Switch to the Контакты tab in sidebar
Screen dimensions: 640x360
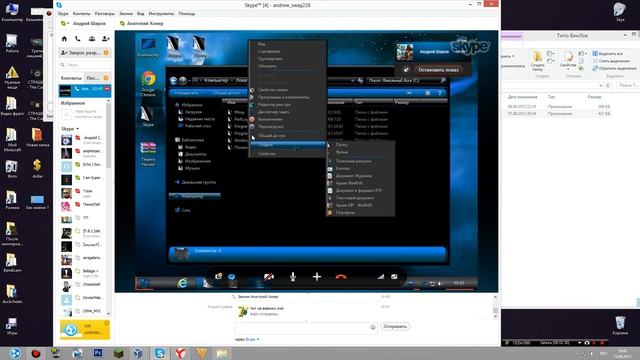(x=71, y=78)
